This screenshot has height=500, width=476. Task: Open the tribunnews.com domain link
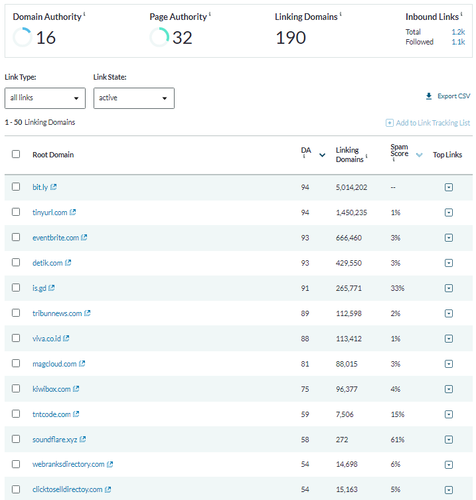coord(57,313)
